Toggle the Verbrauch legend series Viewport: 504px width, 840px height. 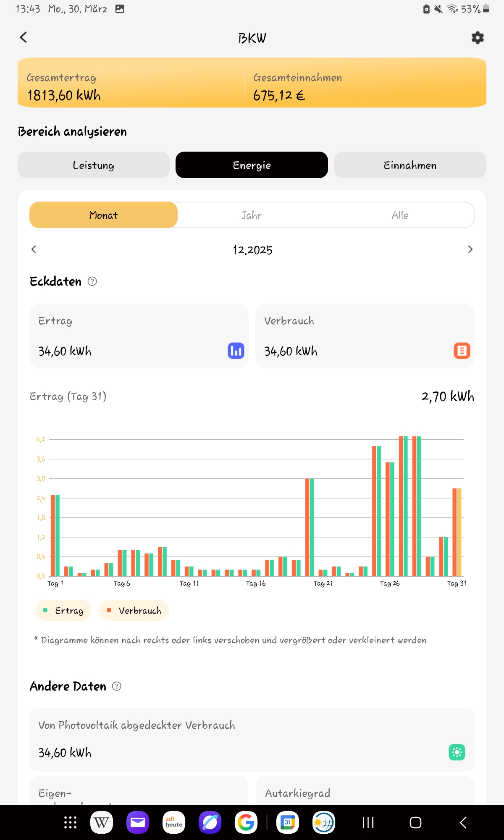point(134,610)
